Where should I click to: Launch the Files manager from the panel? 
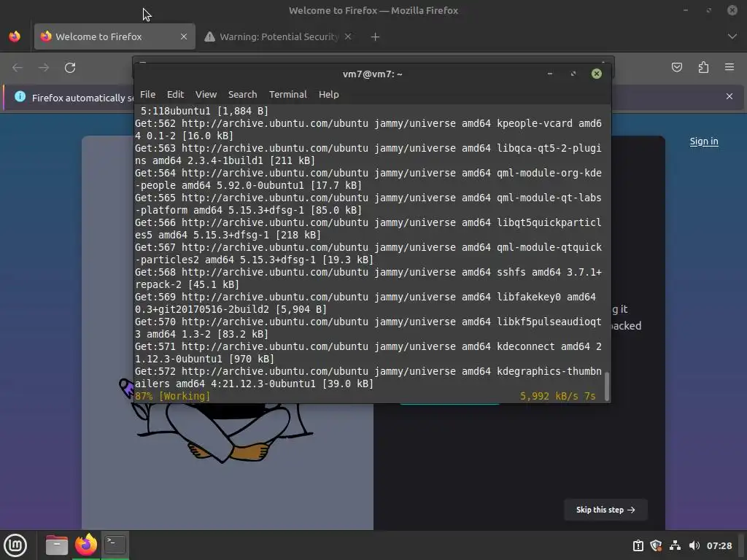[57, 545]
